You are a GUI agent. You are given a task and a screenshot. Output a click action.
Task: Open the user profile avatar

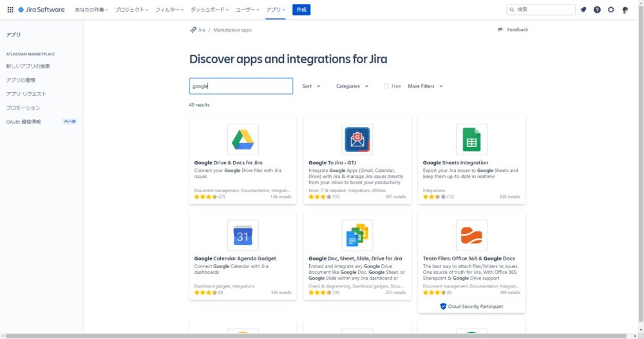(x=625, y=10)
